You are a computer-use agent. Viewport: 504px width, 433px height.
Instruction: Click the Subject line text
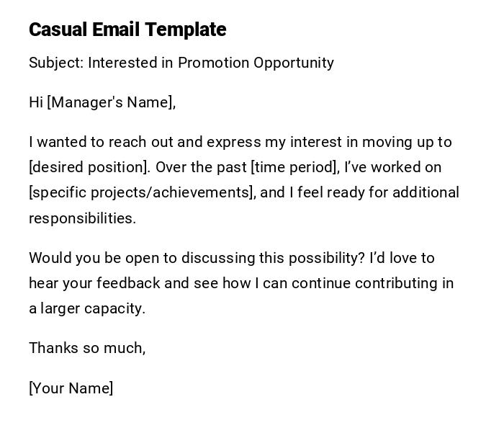(181, 63)
